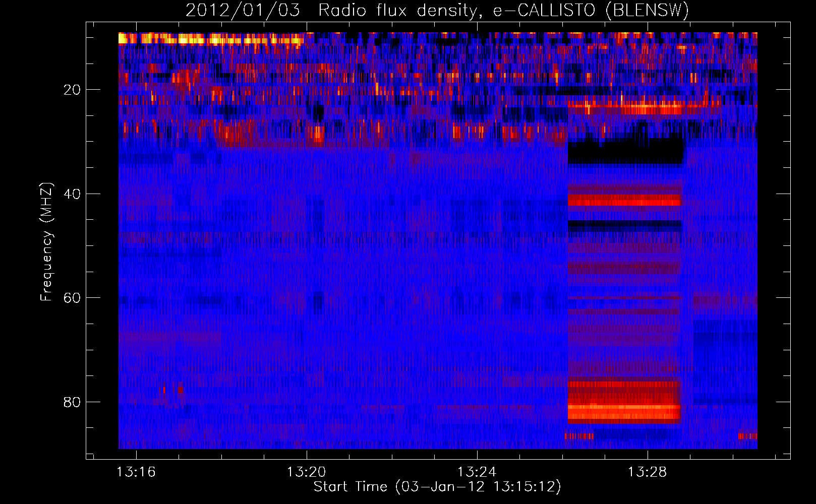This screenshot has width=816, height=504.
Task: Click the 60 MHz frequency tick label
Action: pos(72,298)
